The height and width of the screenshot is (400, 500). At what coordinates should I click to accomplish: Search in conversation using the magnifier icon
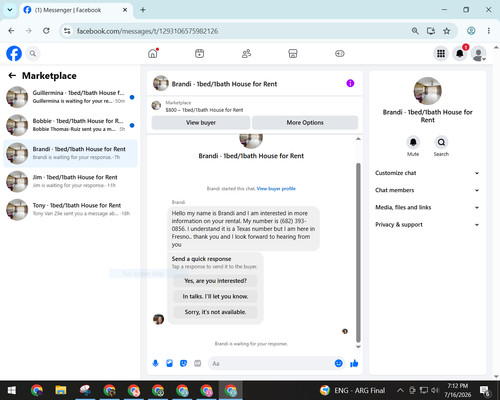[441, 142]
